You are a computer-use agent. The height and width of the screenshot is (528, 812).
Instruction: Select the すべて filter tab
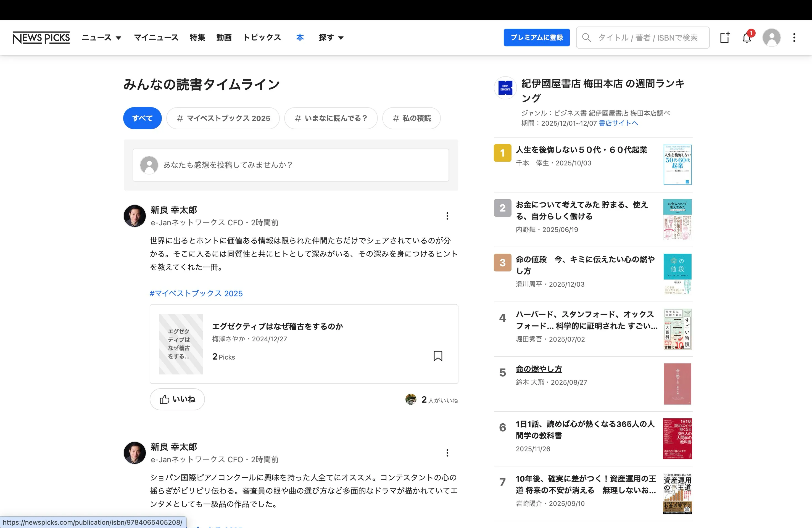[142, 118]
